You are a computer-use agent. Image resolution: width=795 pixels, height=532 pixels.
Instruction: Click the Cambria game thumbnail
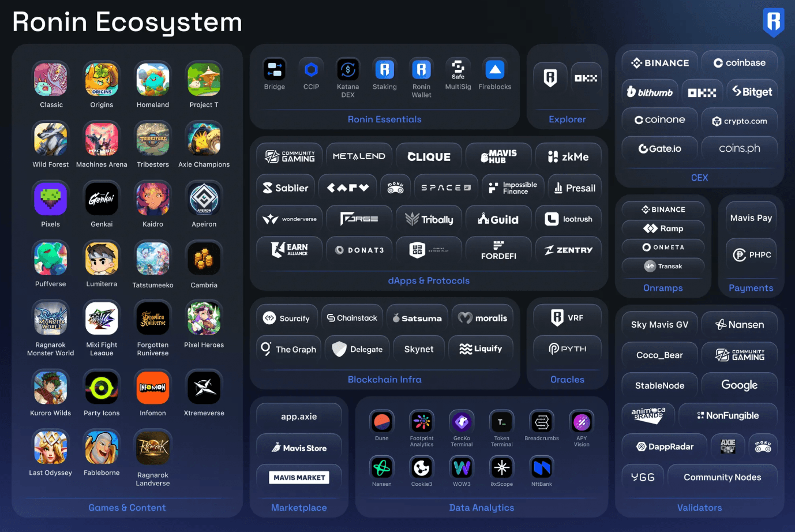pyautogui.click(x=204, y=260)
